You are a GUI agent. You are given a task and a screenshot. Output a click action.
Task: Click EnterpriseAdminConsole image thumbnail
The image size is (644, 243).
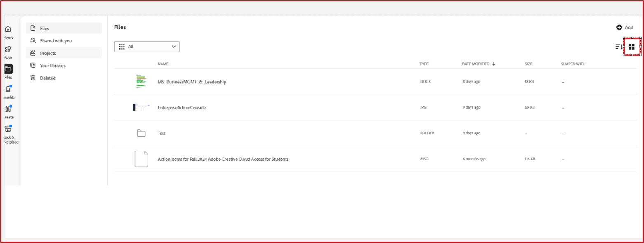coord(141,107)
